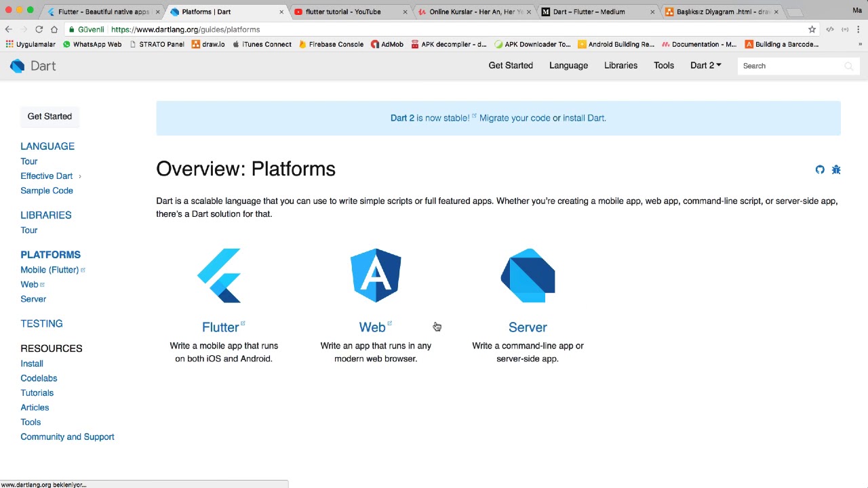Viewport: 868px width, 488px height.
Task: Open the Libraries nav menu item
Action: pos(620,66)
